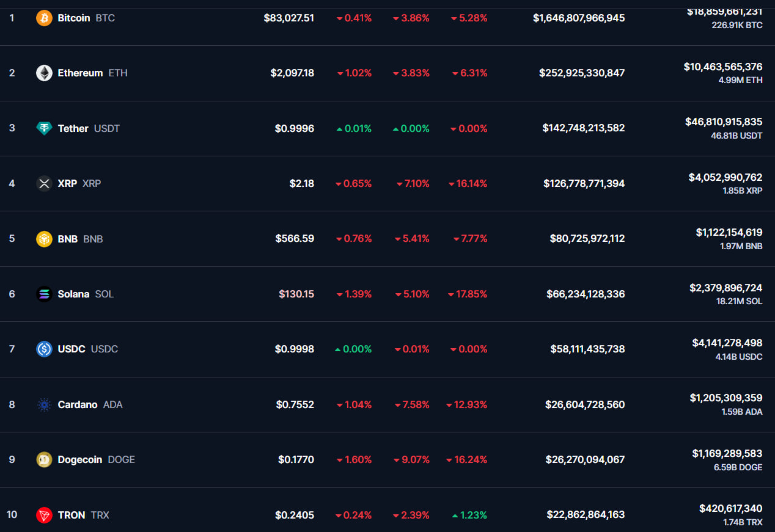Open the Ethereum ETH coin page
This screenshot has height=532, width=775.
pyautogui.click(x=93, y=73)
